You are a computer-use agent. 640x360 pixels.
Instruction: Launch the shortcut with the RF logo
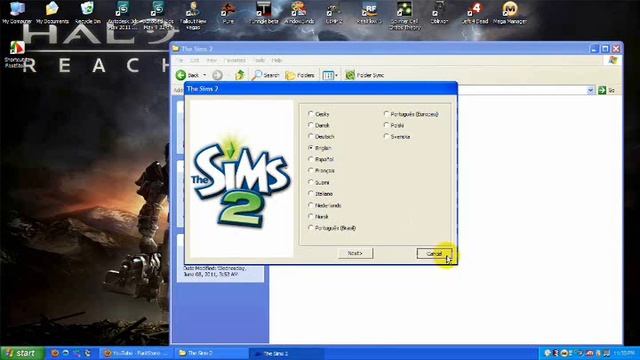tap(369, 13)
